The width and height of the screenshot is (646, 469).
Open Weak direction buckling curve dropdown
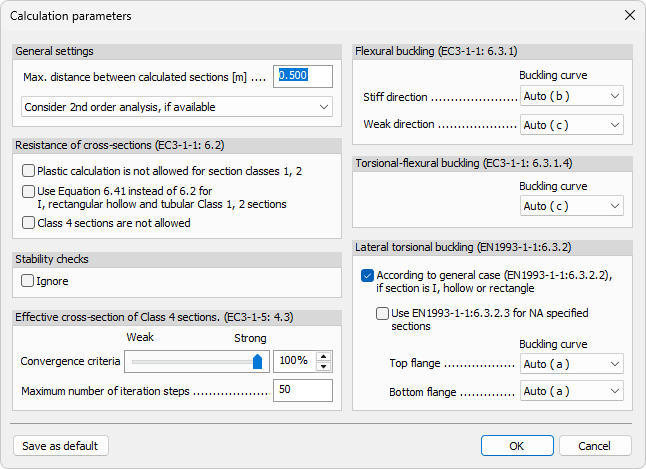[x=572, y=124]
